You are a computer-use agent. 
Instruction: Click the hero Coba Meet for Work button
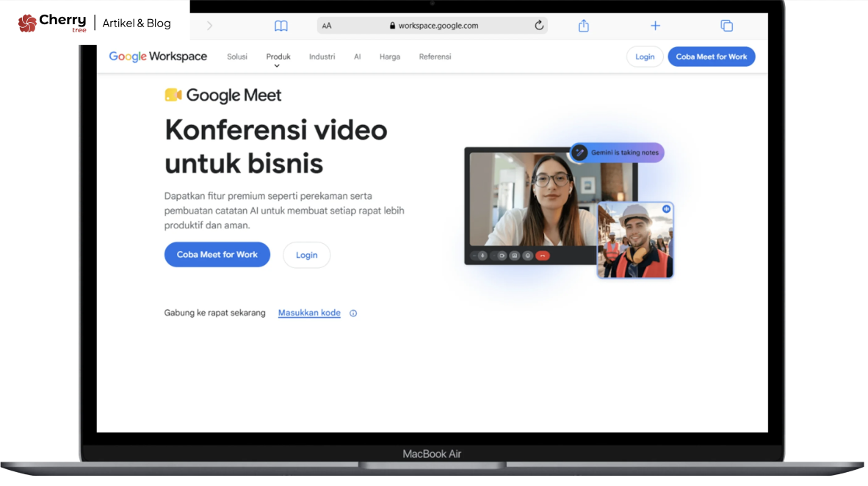point(217,255)
